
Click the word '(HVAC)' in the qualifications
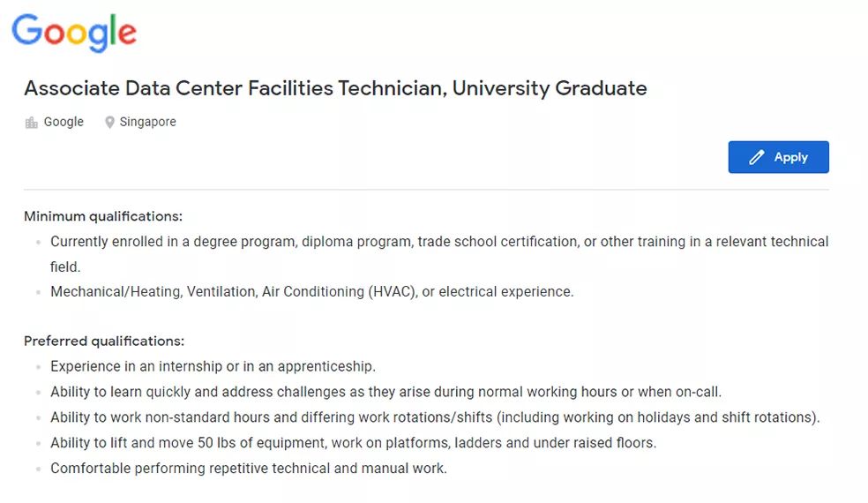click(393, 291)
